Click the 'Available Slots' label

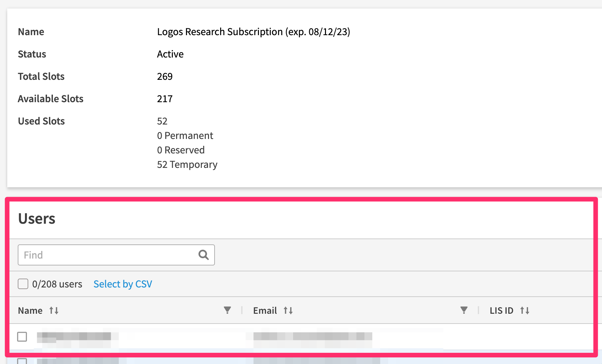point(51,99)
